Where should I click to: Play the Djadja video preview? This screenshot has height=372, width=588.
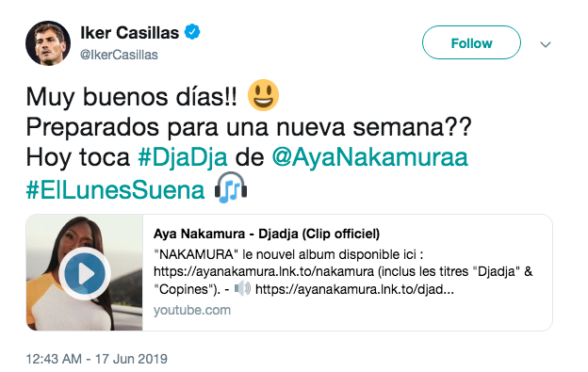[x=85, y=273]
